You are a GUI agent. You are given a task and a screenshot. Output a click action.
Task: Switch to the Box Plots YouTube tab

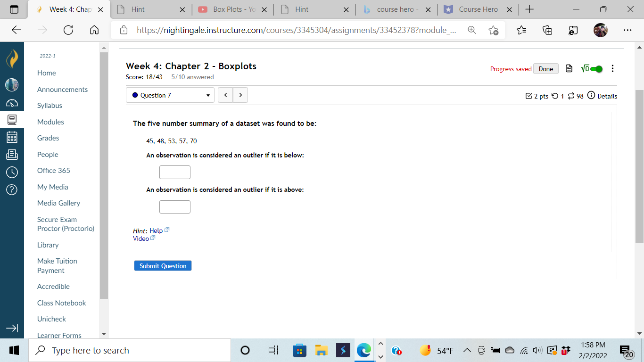pyautogui.click(x=233, y=9)
